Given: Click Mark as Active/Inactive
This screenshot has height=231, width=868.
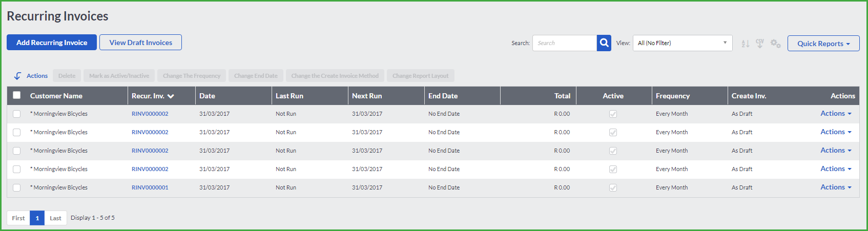Looking at the screenshot, I should [119, 76].
